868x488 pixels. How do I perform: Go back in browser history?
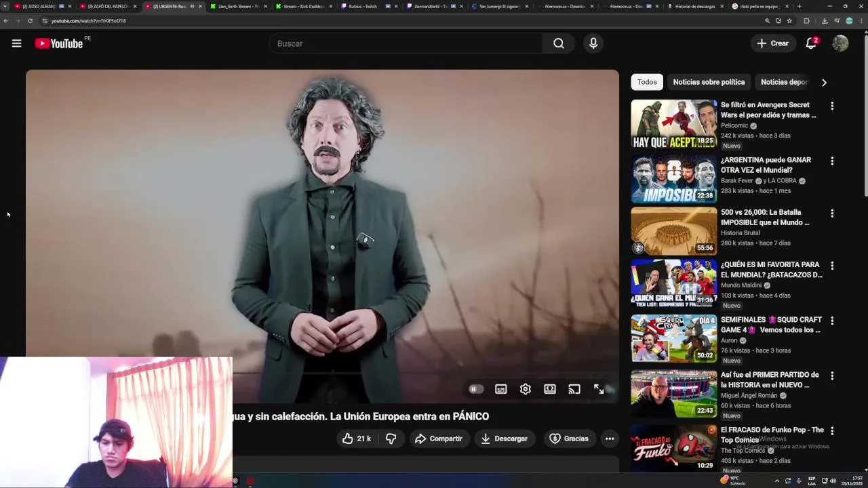[5, 21]
